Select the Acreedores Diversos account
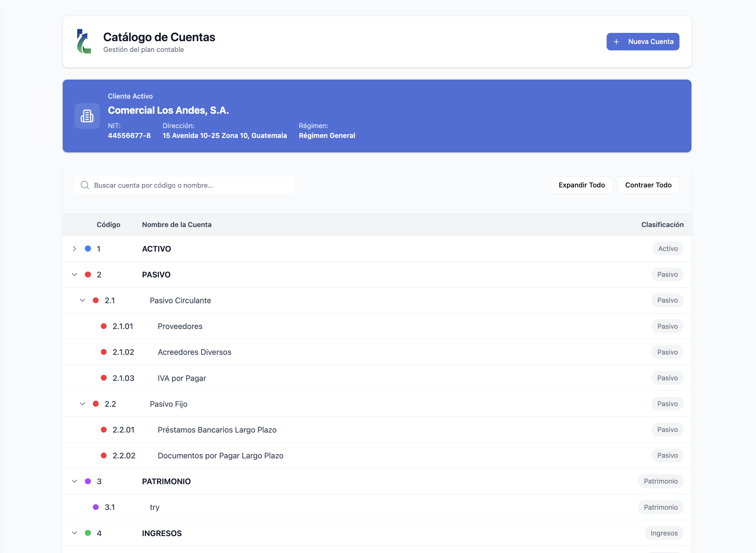756x553 pixels. (377, 352)
